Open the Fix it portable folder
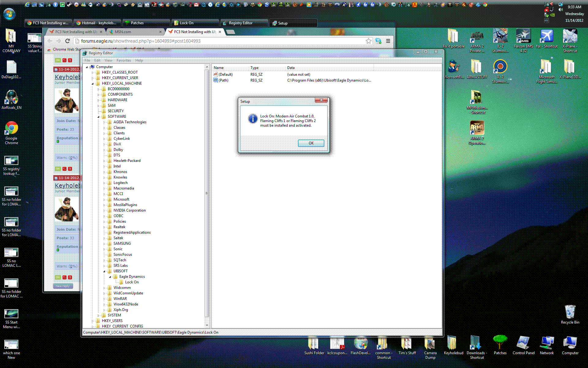Viewport: 588px width, 368px height. coord(454,38)
